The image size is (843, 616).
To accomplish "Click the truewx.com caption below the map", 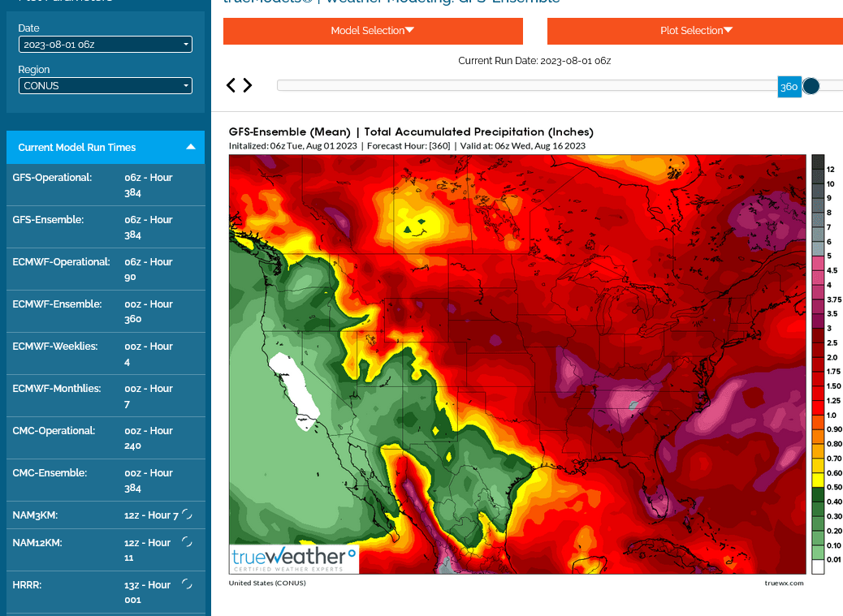I will point(784,583).
